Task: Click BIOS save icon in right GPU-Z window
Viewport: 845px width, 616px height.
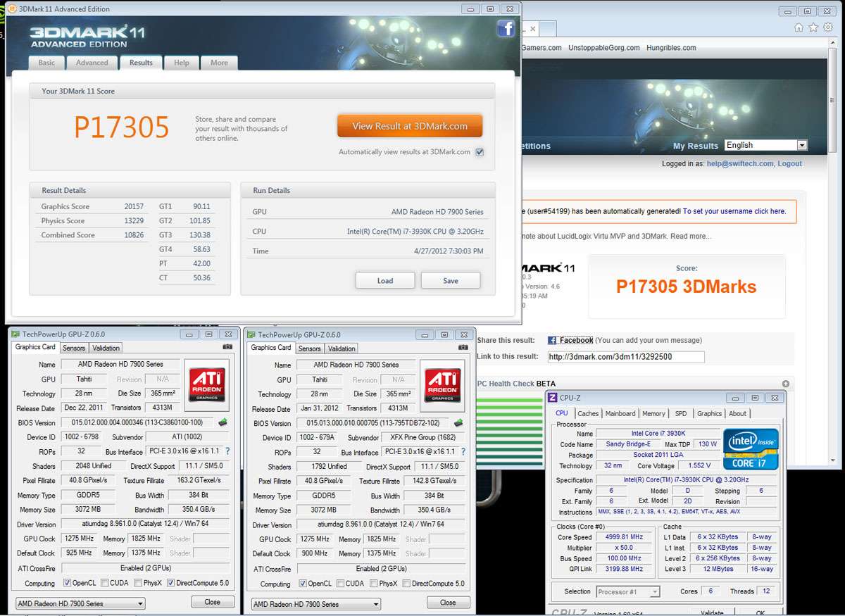Action: tap(458, 423)
